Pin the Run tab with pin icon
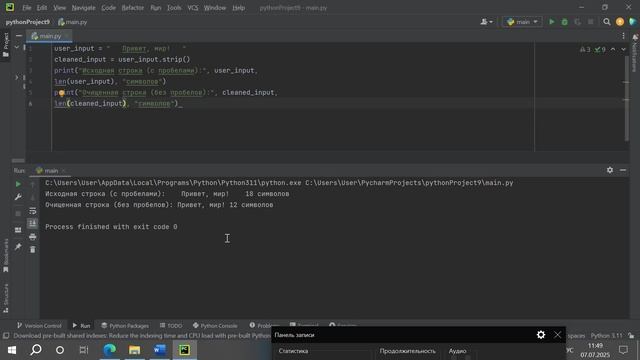 pos(18,247)
